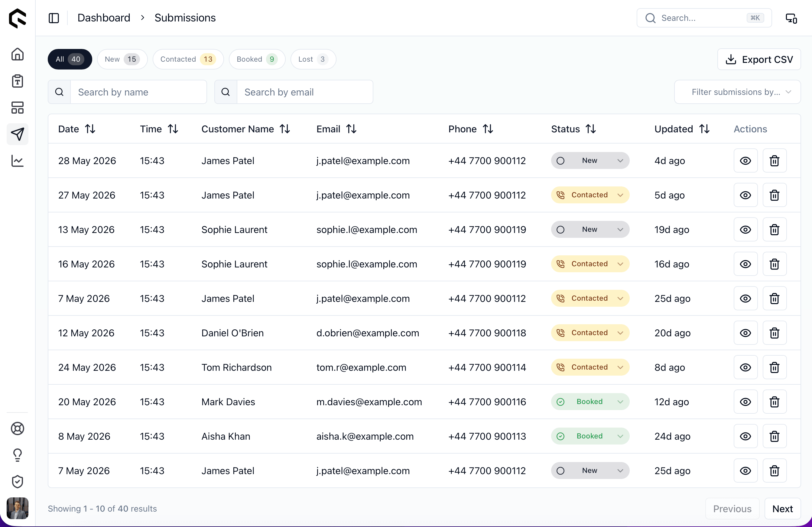The height and width of the screenshot is (527, 812).
Task: Change Mark Davies' Booked status dropdown
Action: 590,402
